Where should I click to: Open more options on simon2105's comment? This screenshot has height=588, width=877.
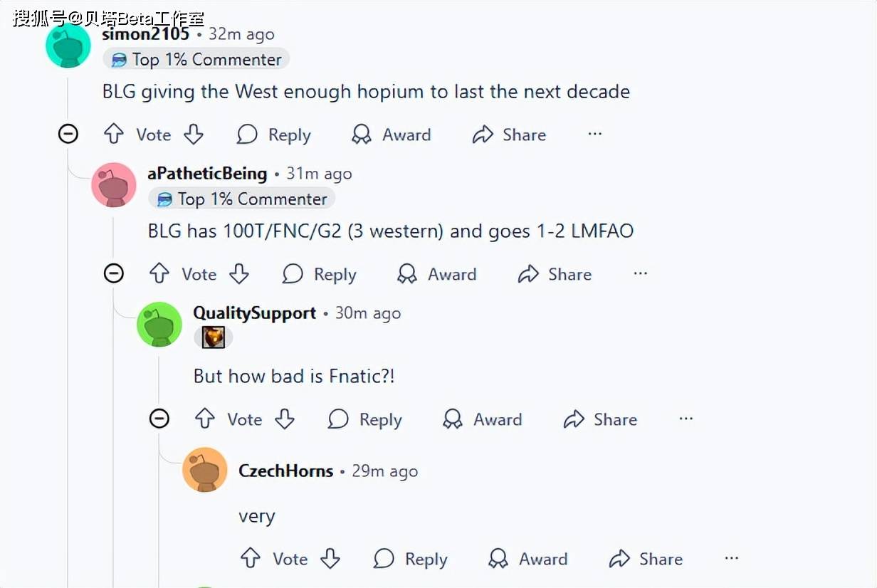tap(595, 134)
